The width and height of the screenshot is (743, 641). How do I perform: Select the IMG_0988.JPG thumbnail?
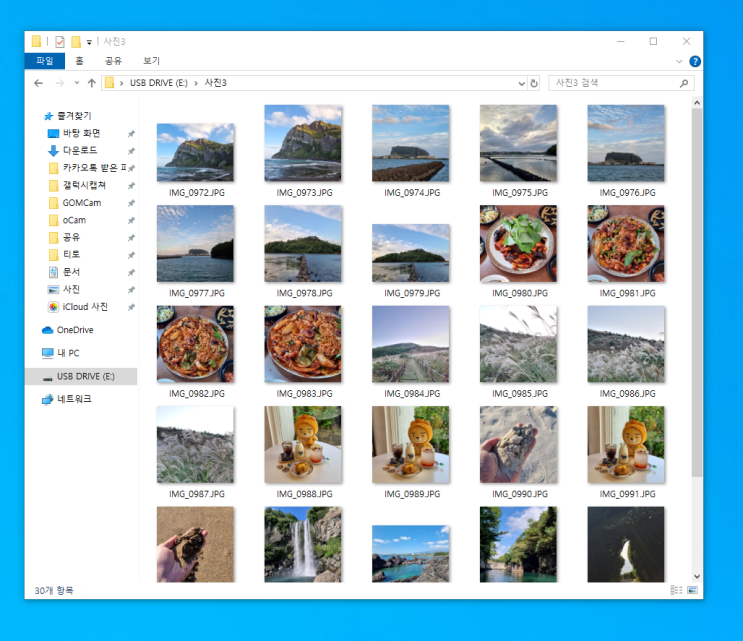(303, 444)
